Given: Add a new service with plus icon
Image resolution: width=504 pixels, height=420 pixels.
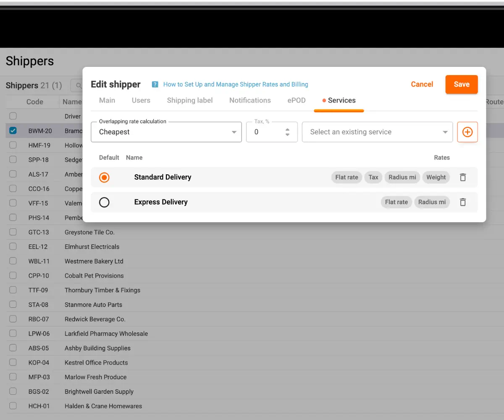Looking at the screenshot, I should (467, 132).
